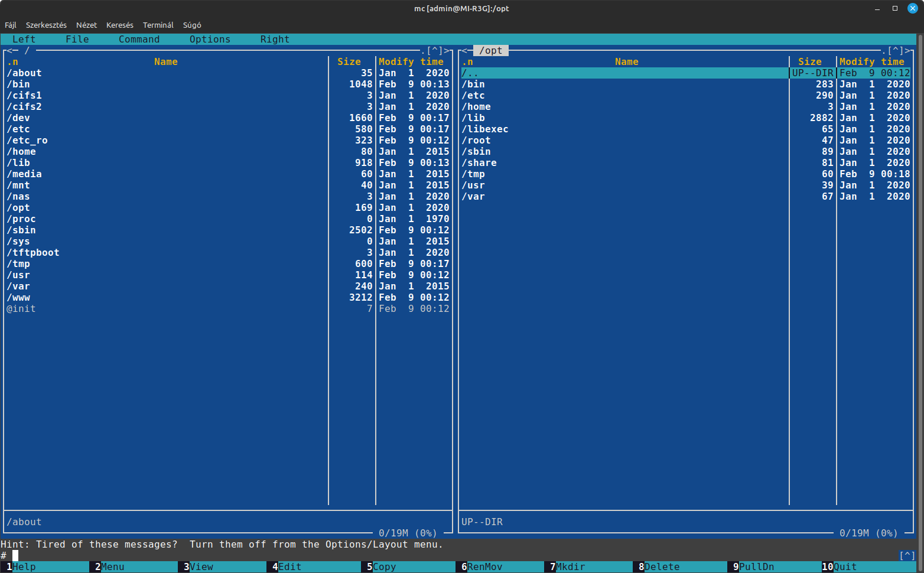The image size is (924, 573).
Task: Select /etc_ro directory in left panel
Action: [x=228, y=140]
